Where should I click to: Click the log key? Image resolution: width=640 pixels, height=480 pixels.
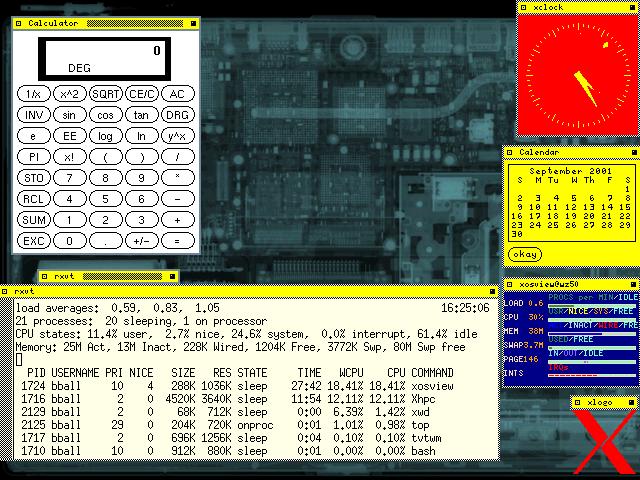tap(106, 136)
